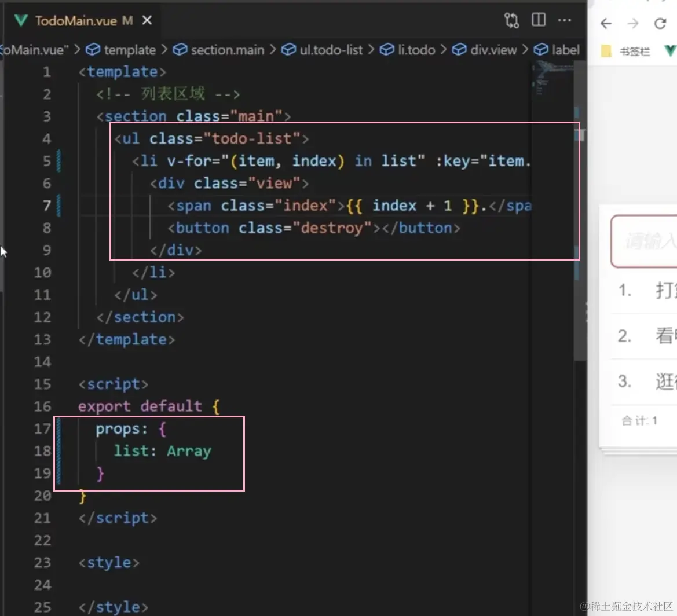Viewport: 677px width, 616px height.
Task: Click todo item number 1 in browser
Action: pyautogui.click(x=644, y=290)
